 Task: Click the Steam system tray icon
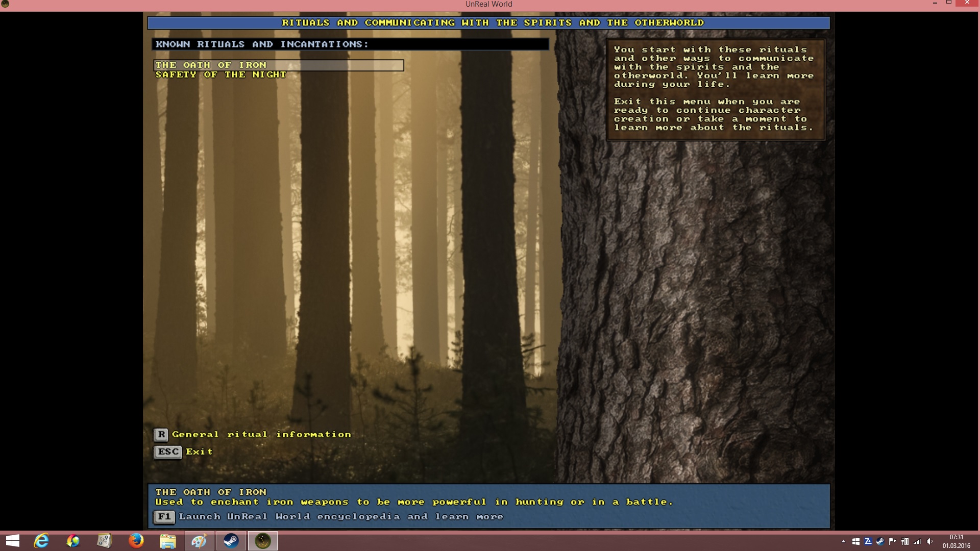point(880,542)
